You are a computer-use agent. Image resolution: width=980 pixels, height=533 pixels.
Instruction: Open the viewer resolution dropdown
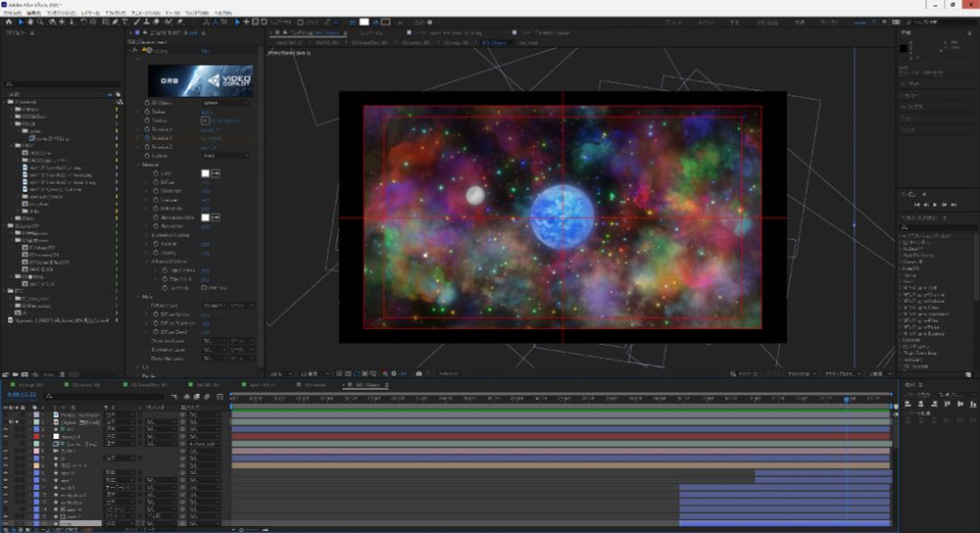tap(313, 373)
